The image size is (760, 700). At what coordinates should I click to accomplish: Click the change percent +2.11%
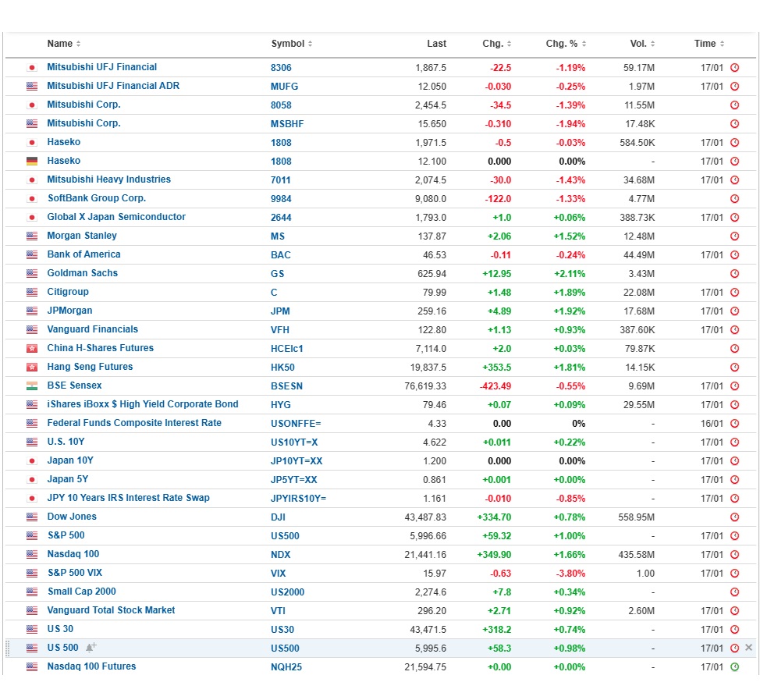(570, 274)
